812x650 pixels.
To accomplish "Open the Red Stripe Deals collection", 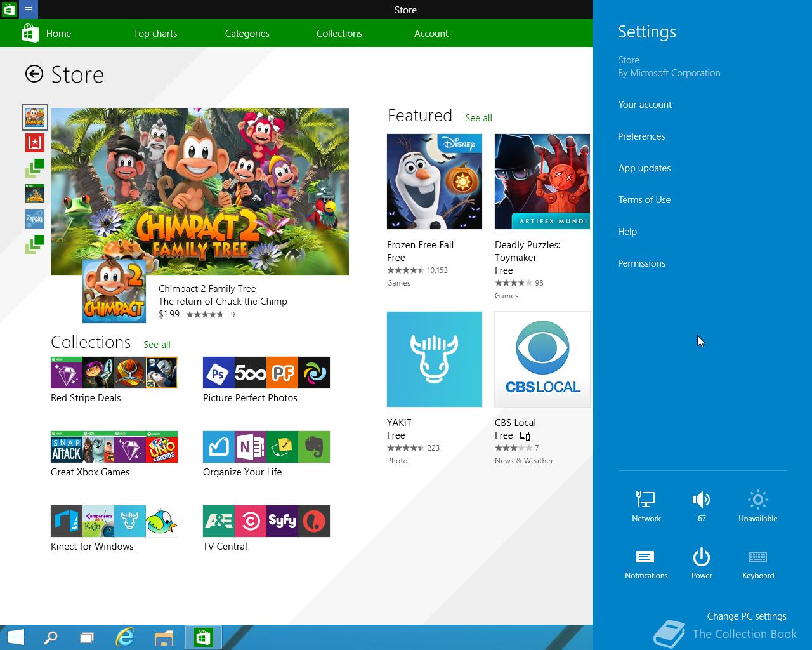I will (x=114, y=373).
